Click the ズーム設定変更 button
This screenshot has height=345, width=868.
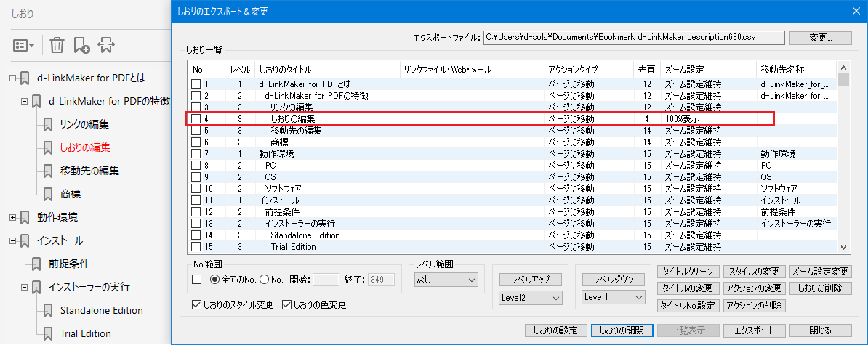click(x=820, y=272)
